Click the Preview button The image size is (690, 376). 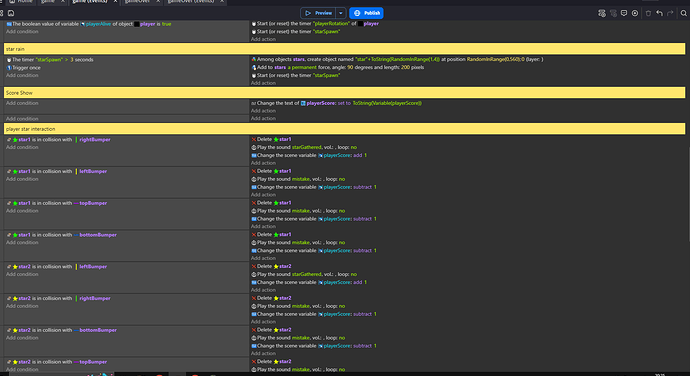(x=319, y=13)
